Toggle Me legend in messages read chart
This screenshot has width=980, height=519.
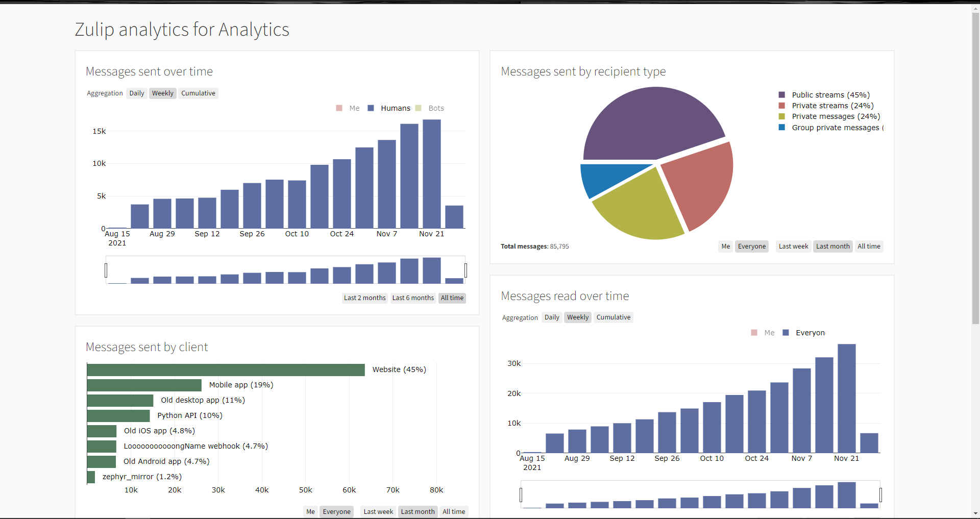763,333
